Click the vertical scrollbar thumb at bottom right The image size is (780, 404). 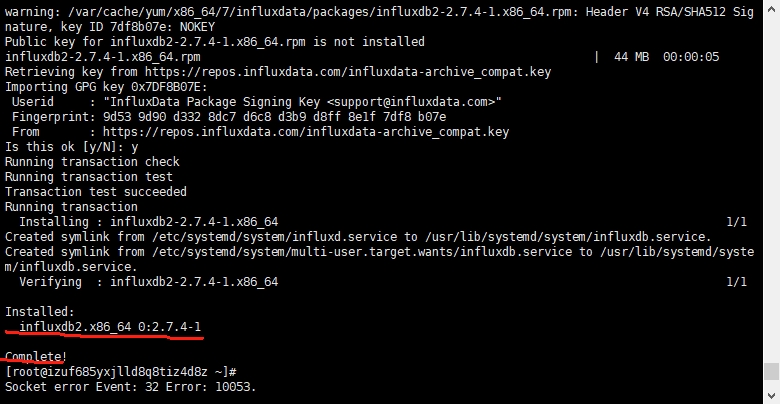click(771, 371)
